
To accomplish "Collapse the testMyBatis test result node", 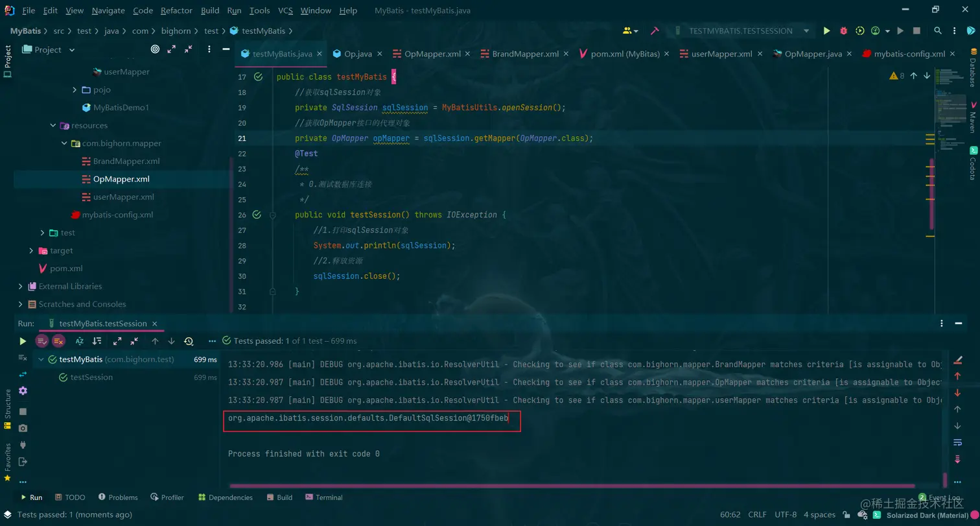I will click(41, 359).
